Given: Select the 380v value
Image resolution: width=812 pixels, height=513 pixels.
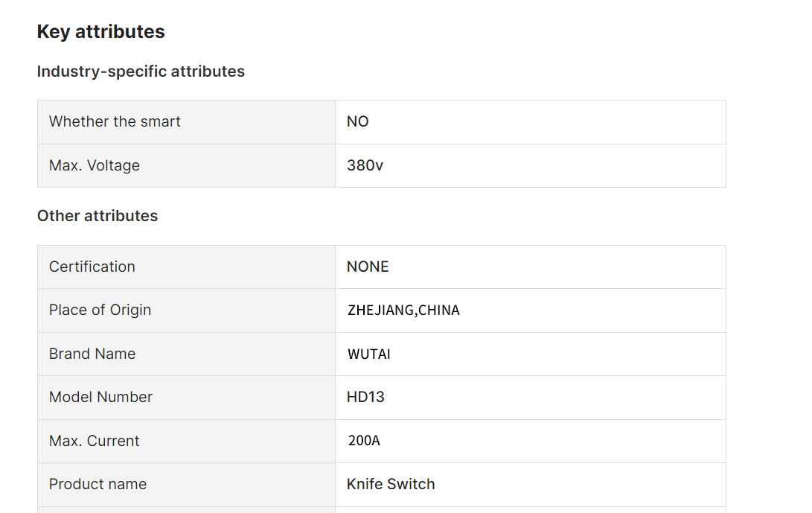Looking at the screenshot, I should 365,165.
